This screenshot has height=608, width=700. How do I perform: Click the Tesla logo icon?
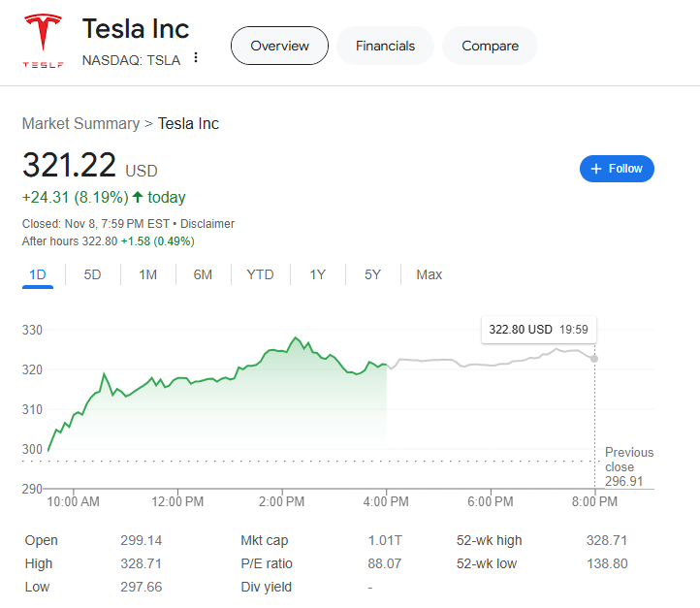point(41,42)
